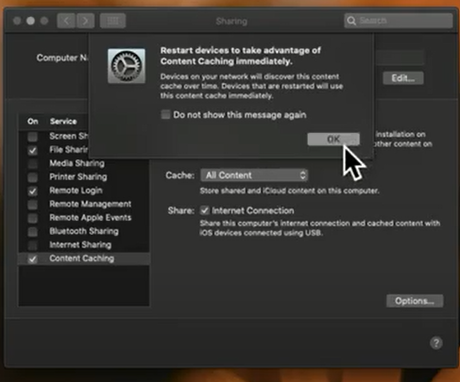Select Bluetooth Sharing in service list
This screenshot has height=382, width=460.
point(84,231)
